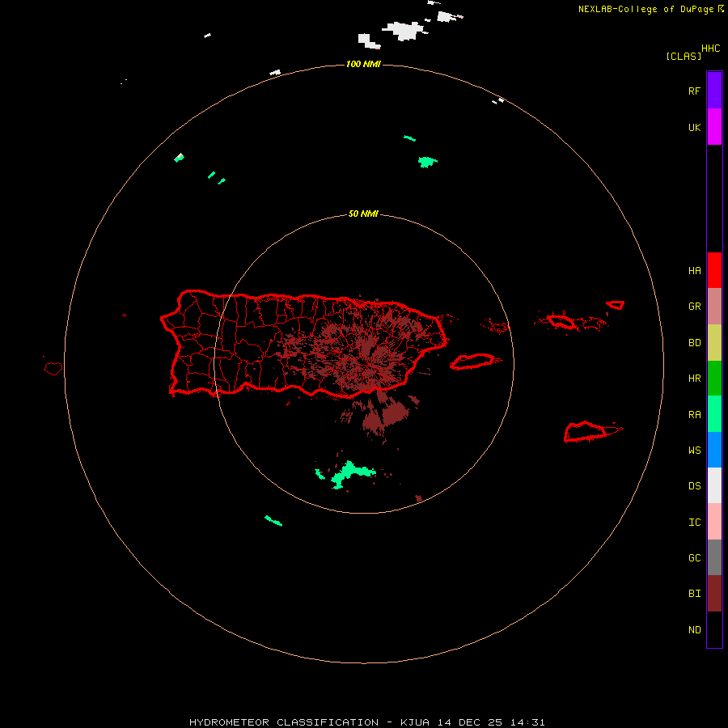Image resolution: width=728 pixels, height=728 pixels.
Task: Click the 'RA' legend label
Action: click(694, 415)
